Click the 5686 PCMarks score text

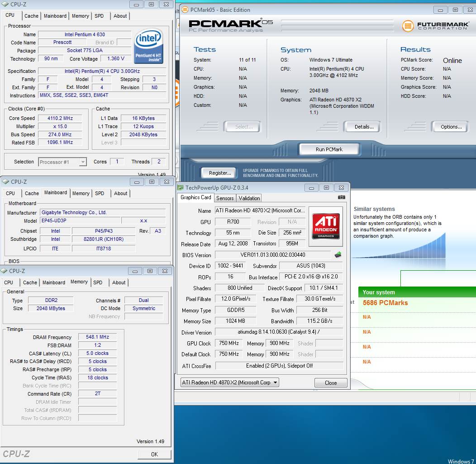pos(385,303)
